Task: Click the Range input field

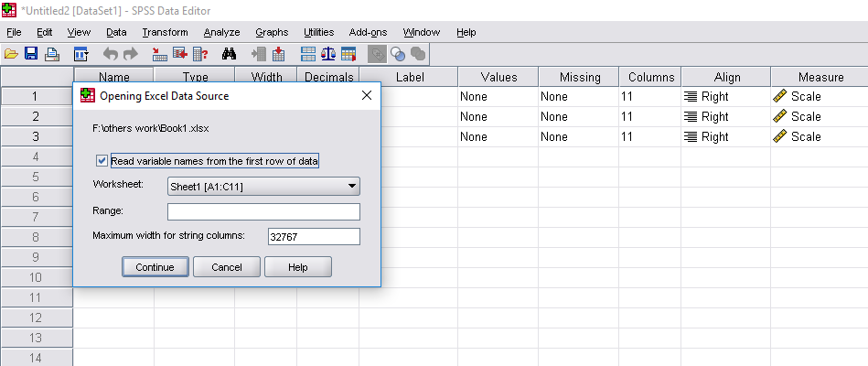Action: (263, 211)
